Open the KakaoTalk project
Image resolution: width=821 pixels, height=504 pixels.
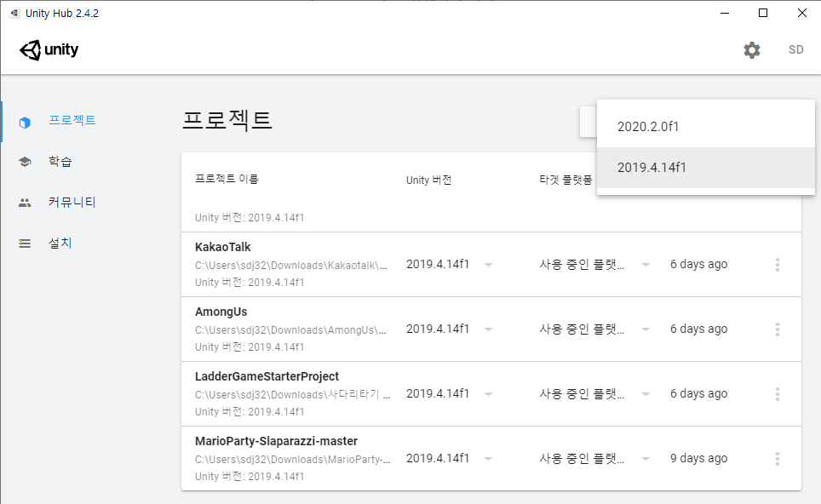pos(222,247)
